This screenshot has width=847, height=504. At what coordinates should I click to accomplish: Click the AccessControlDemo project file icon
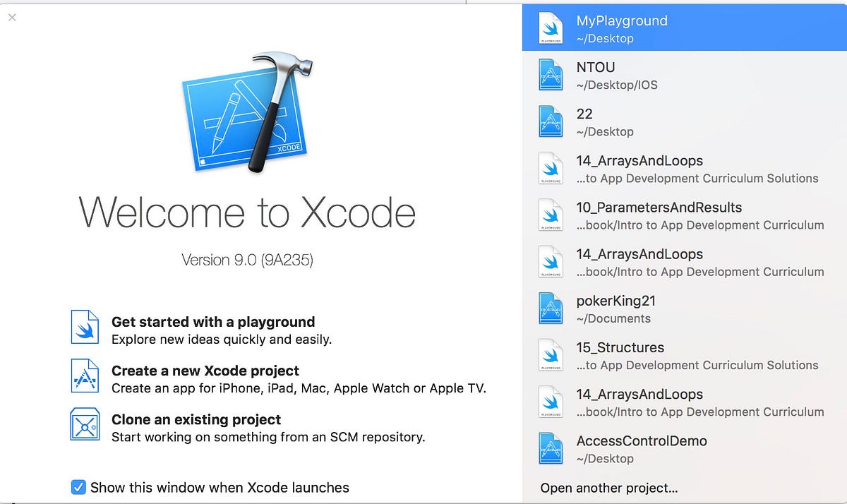551,448
